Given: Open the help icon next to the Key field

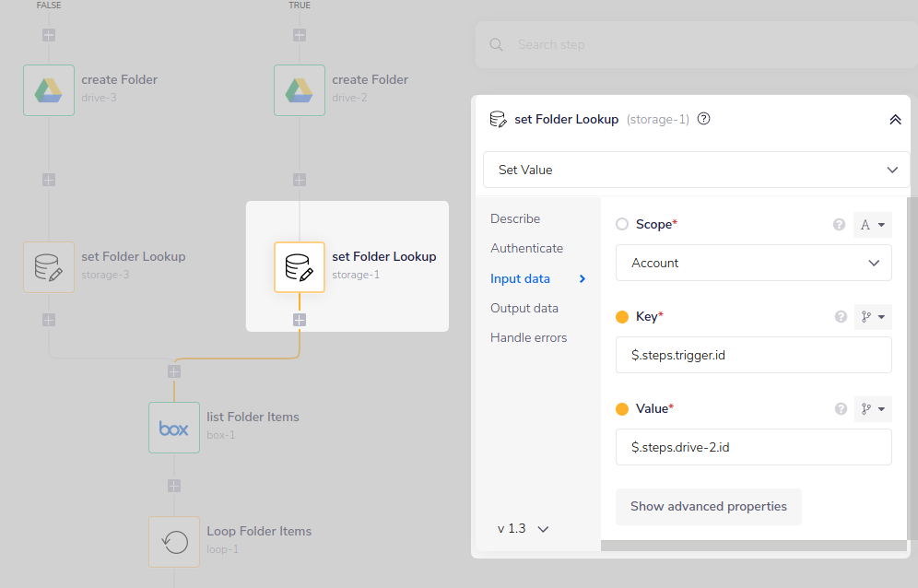Looking at the screenshot, I should [x=840, y=316].
